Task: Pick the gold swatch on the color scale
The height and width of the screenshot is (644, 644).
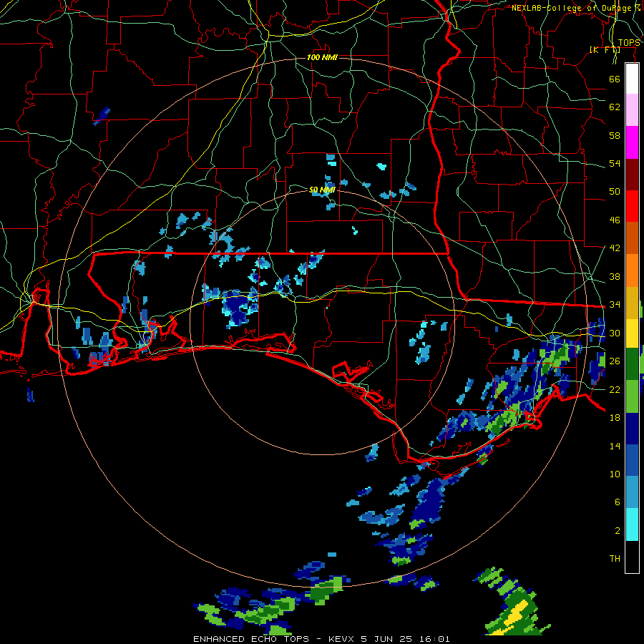Action: (x=632, y=302)
